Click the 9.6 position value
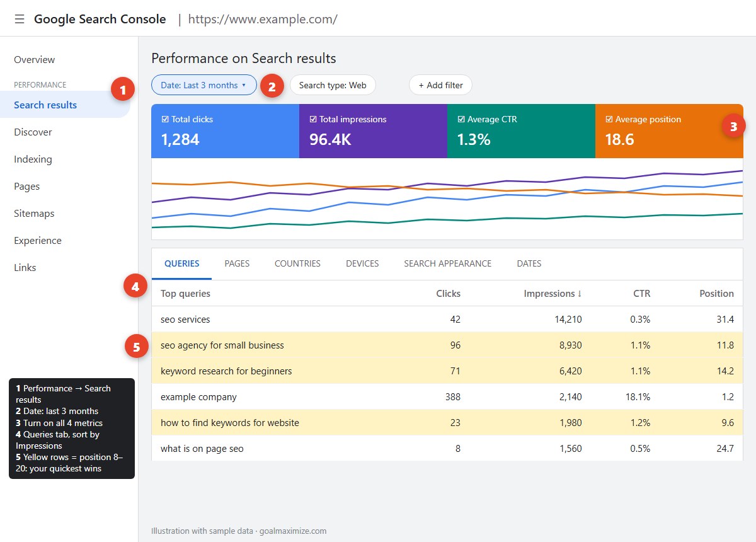756x542 pixels. 728,423
